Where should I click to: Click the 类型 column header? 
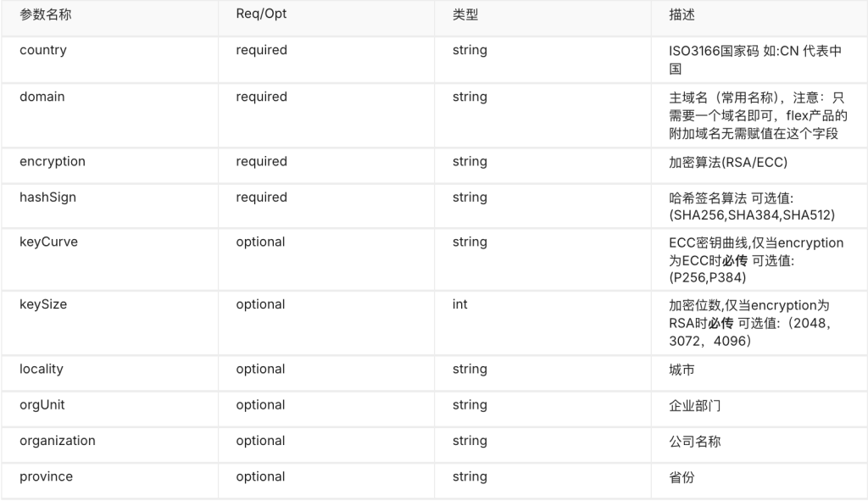coord(467,16)
